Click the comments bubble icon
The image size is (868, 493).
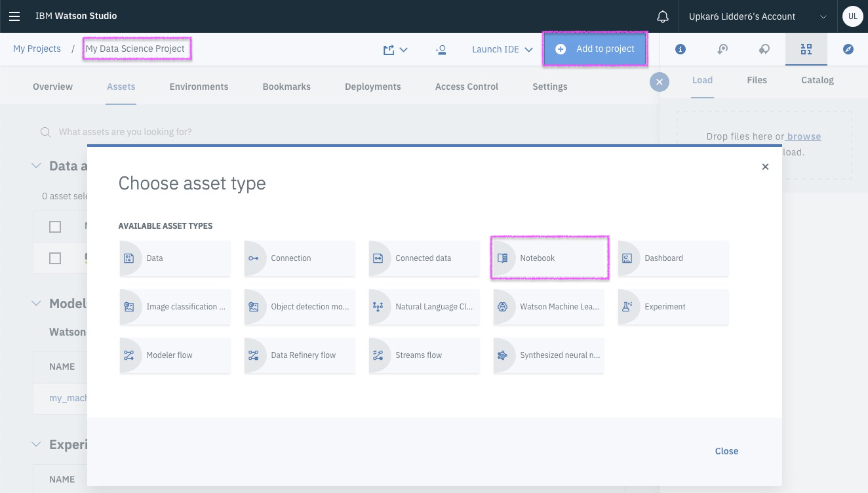pos(764,49)
